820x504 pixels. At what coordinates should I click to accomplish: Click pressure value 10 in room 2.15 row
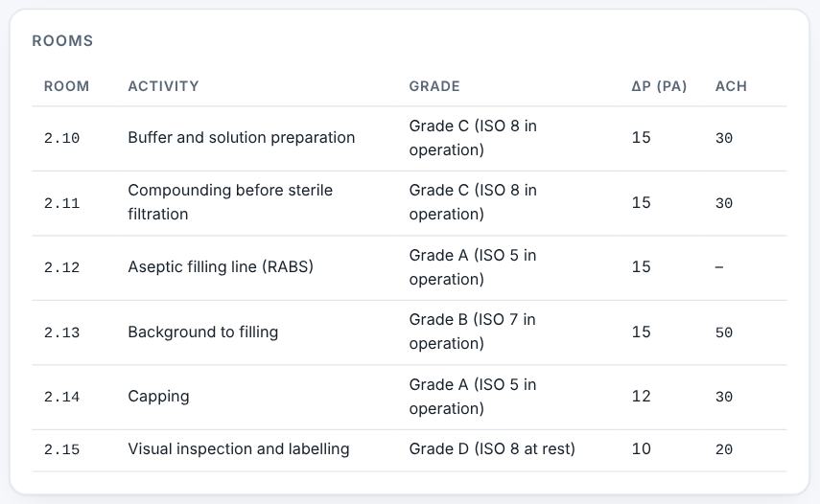(x=642, y=449)
